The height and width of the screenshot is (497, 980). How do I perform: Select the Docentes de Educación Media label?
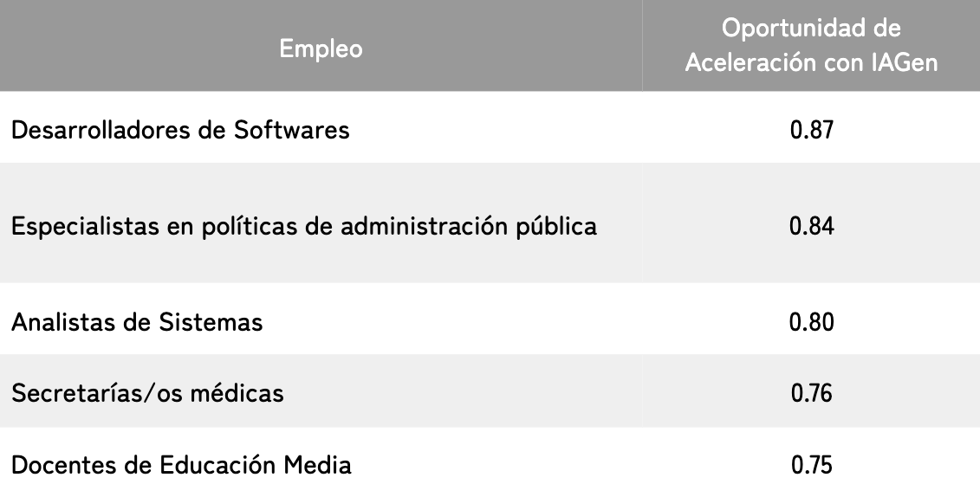pos(181,465)
